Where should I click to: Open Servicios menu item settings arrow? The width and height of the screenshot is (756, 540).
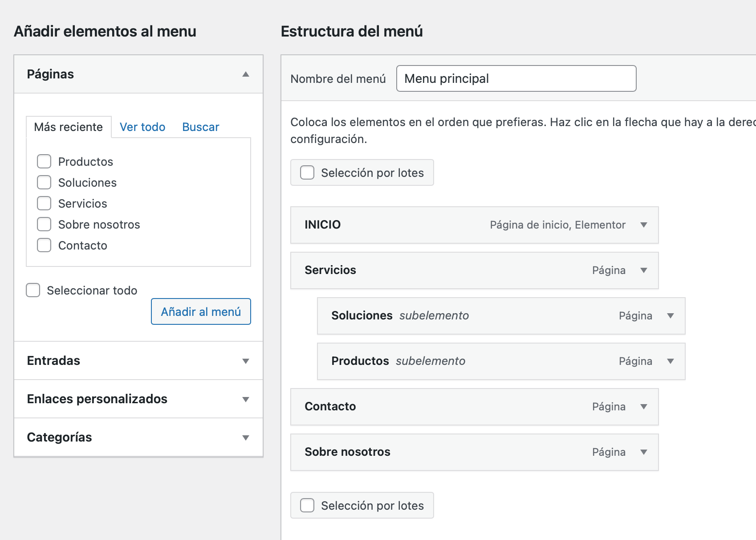643,270
